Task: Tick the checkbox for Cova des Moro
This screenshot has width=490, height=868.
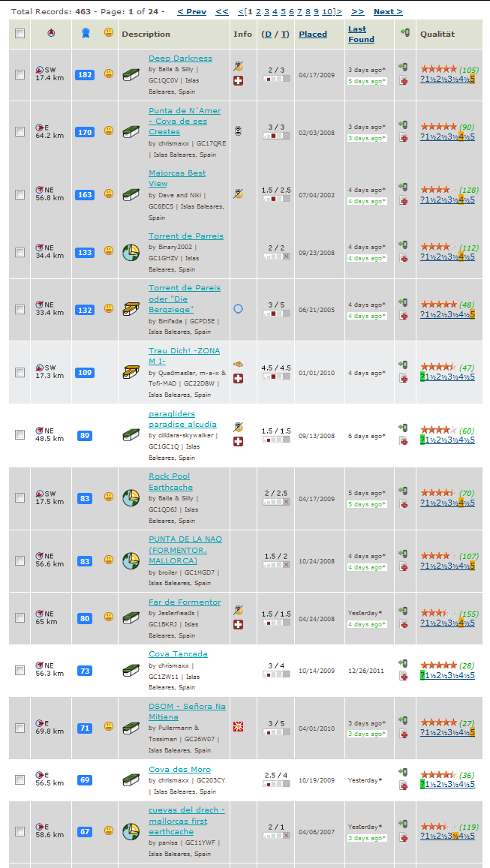Action: (x=20, y=779)
